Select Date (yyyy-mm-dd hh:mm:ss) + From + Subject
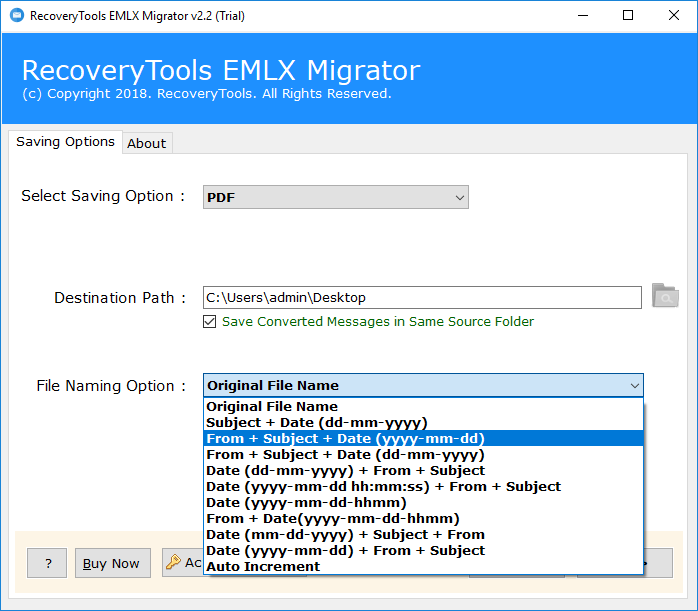 click(423, 486)
